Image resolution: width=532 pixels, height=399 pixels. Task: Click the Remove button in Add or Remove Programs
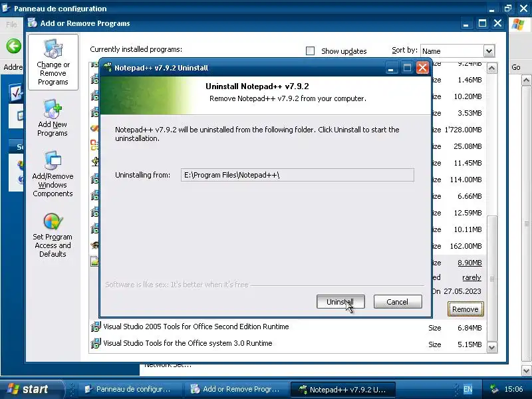click(x=465, y=309)
